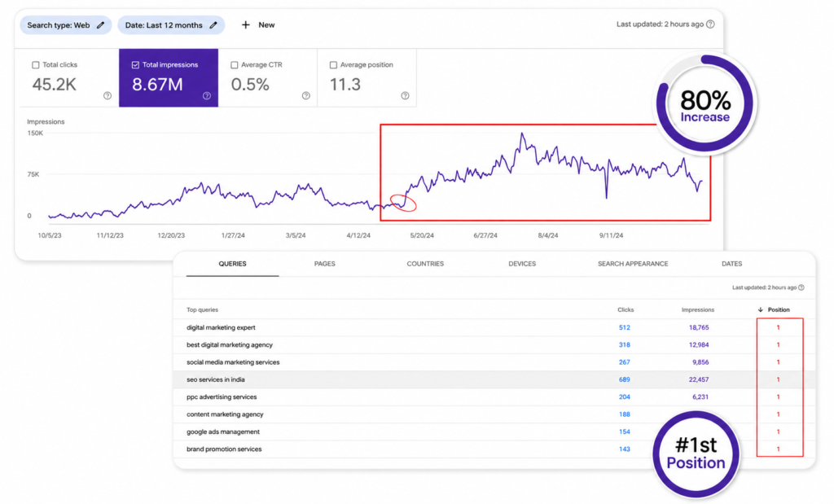Click the plus icon to add filter
Viewport: 834px width, 504px height.
(x=245, y=25)
